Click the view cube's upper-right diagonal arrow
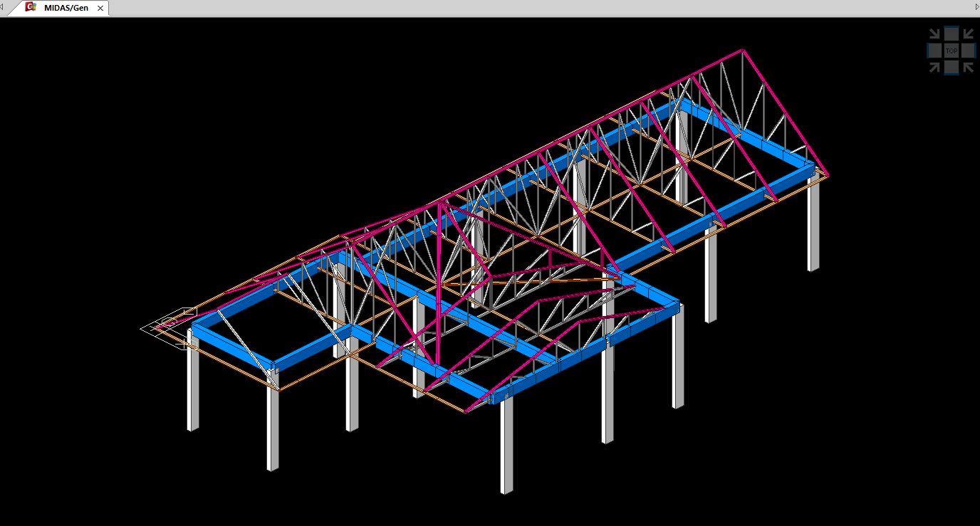The image size is (980, 526). [969, 33]
